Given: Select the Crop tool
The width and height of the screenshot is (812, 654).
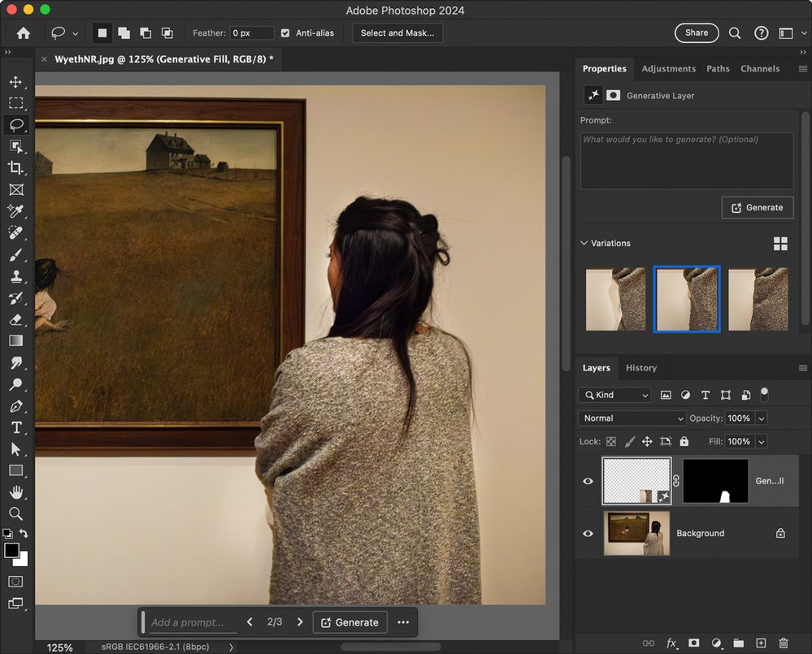Looking at the screenshot, I should pyautogui.click(x=15, y=168).
